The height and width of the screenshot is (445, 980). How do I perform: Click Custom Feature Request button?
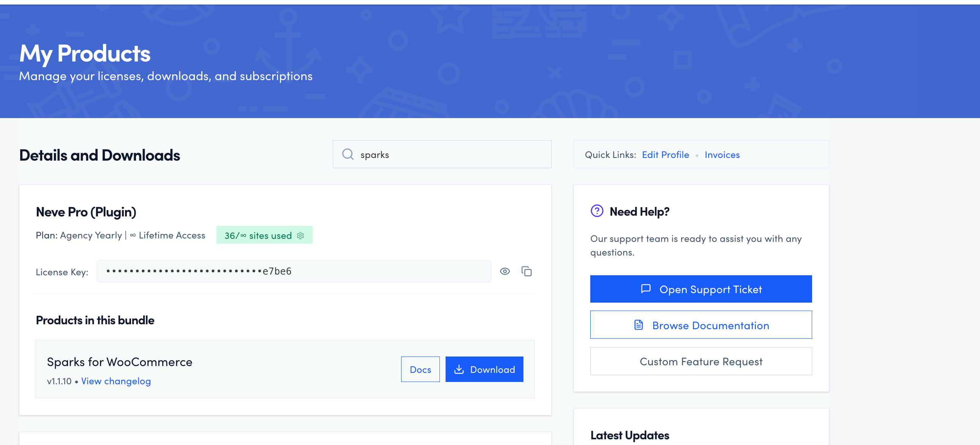[701, 361]
